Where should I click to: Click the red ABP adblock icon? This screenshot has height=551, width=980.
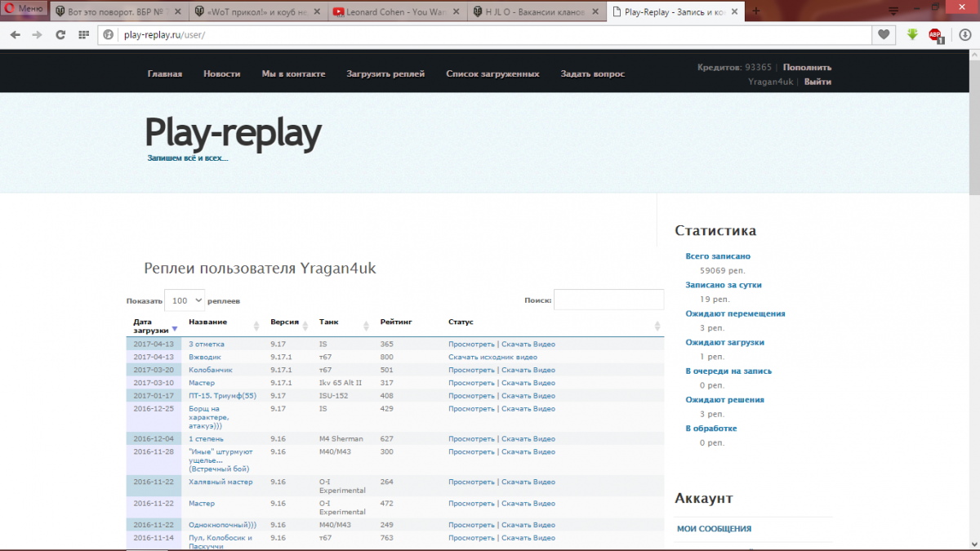click(x=937, y=35)
